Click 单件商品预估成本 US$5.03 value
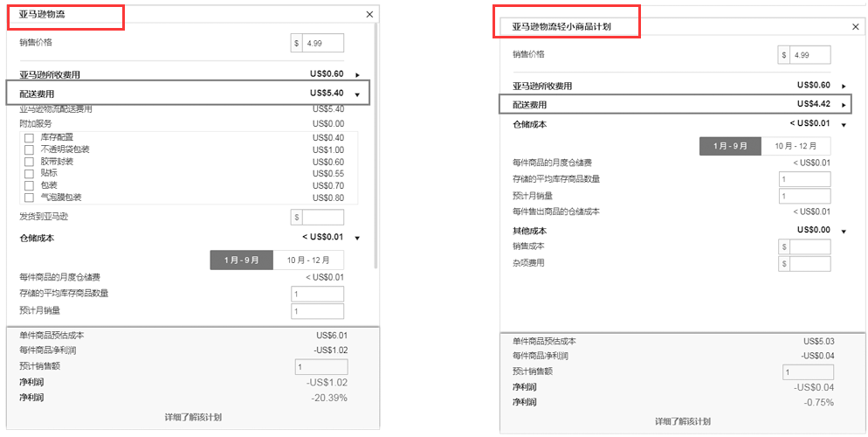The image size is (868, 437). click(819, 342)
